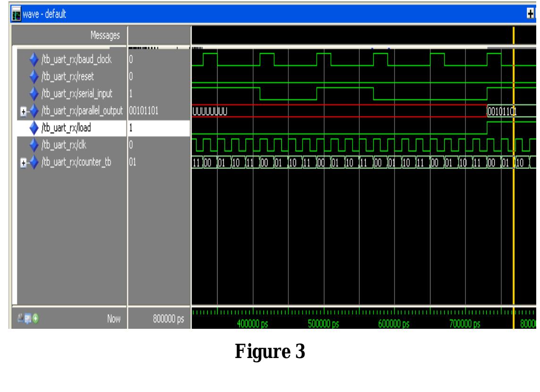The image size is (540, 392).
Task: Click the wave window icon in title bar
Action: 16,14
